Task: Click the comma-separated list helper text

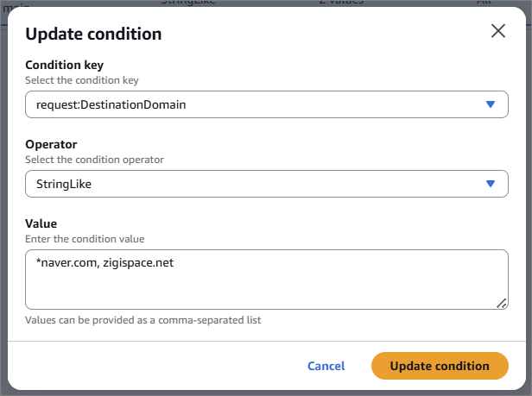Action: (x=142, y=320)
